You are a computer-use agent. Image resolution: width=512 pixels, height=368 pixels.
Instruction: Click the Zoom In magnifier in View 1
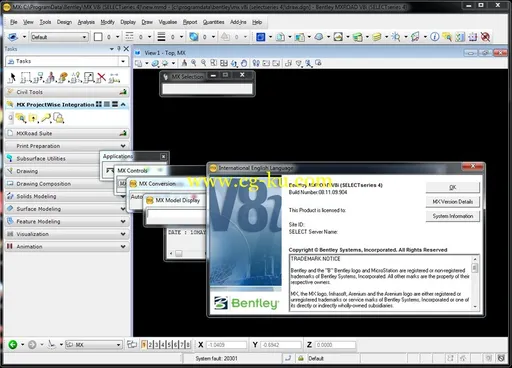pos(194,63)
